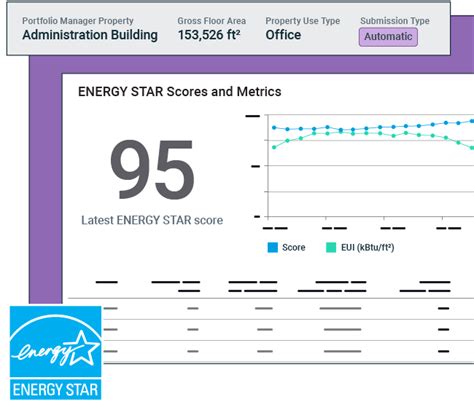The width and height of the screenshot is (474, 402).
Task: Click the Automatic submission type badge
Action: click(x=388, y=37)
